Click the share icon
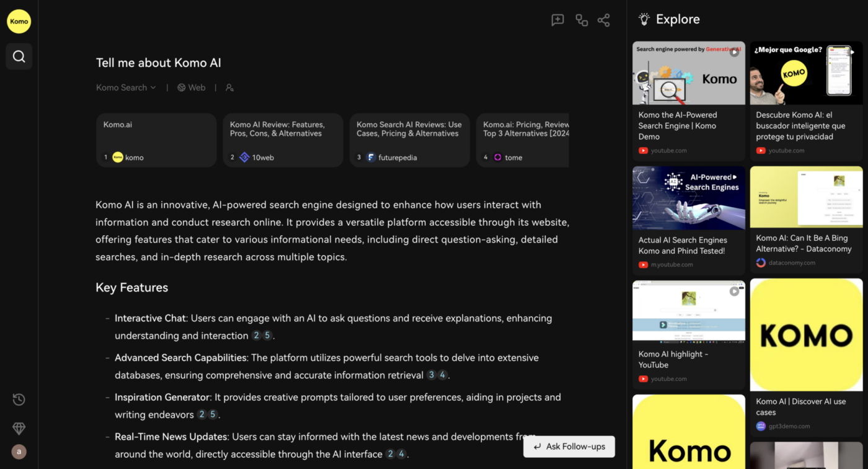 604,20
